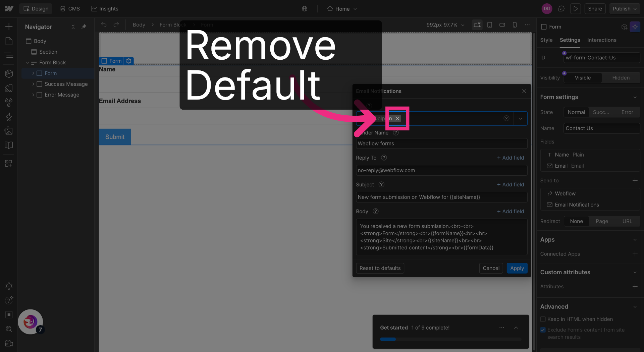Select the mobile portrait breakpoint icon
The height and width of the screenshot is (352, 644).
pyautogui.click(x=515, y=25)
